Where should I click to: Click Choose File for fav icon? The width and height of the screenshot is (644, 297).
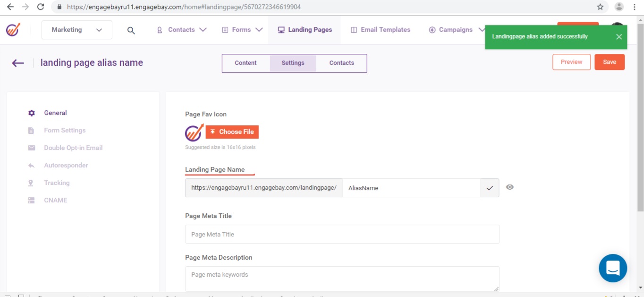[232, 132]
